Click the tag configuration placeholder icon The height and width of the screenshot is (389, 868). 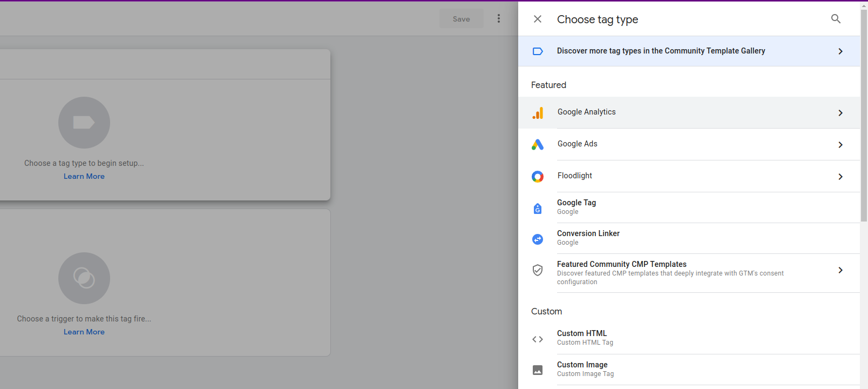pyautogui.click(x=84, y=123)
